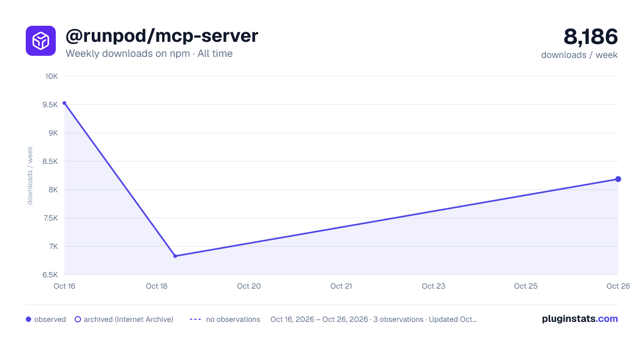Click the hollow 'archived' legend circle
The height and width of the screenshot is (338, 644).
[x=78, y=319]
